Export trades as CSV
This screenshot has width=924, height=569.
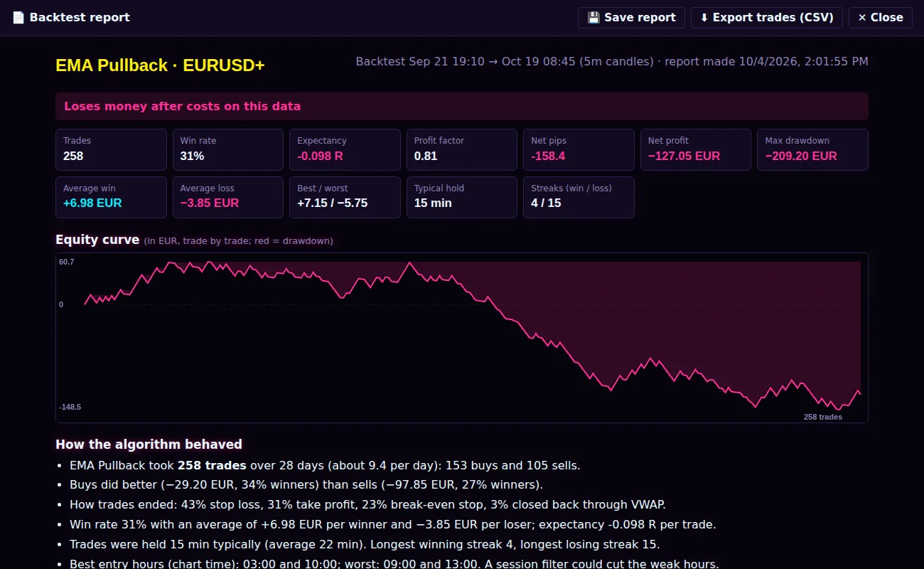(x=767, y=18)
